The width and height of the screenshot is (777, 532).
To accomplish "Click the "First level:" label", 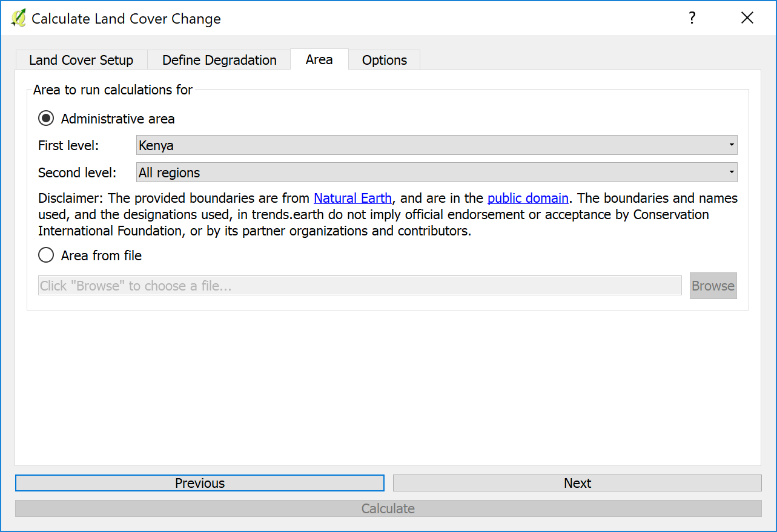I will (68, 145).
